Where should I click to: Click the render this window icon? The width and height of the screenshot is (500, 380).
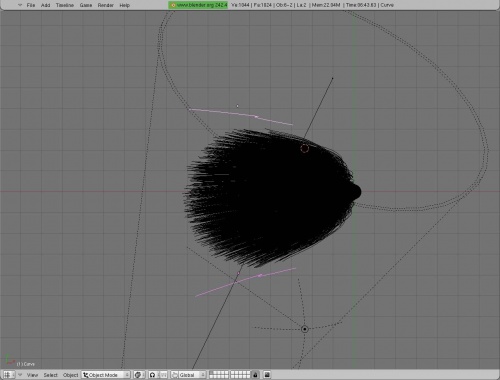(x=267, y=375)
